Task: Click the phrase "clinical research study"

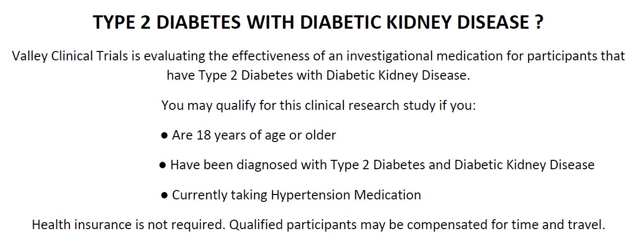Action: (x=367, y=105)
